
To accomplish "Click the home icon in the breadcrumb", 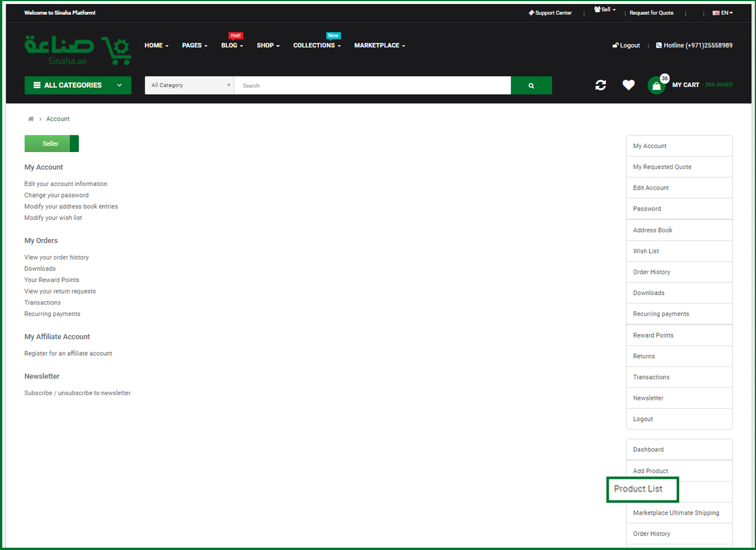I will (31, 118).
